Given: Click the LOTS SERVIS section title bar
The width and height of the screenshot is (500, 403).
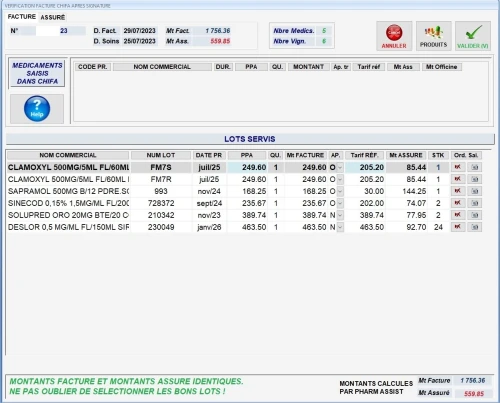Looking at the screenshot, I should pos(250,139).
